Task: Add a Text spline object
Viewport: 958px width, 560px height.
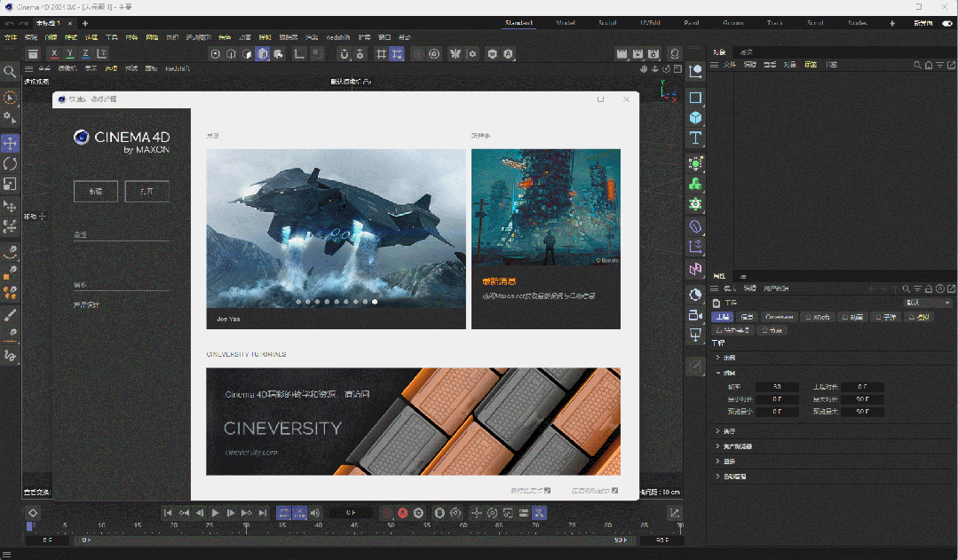Action: click(x=695, y=138)
